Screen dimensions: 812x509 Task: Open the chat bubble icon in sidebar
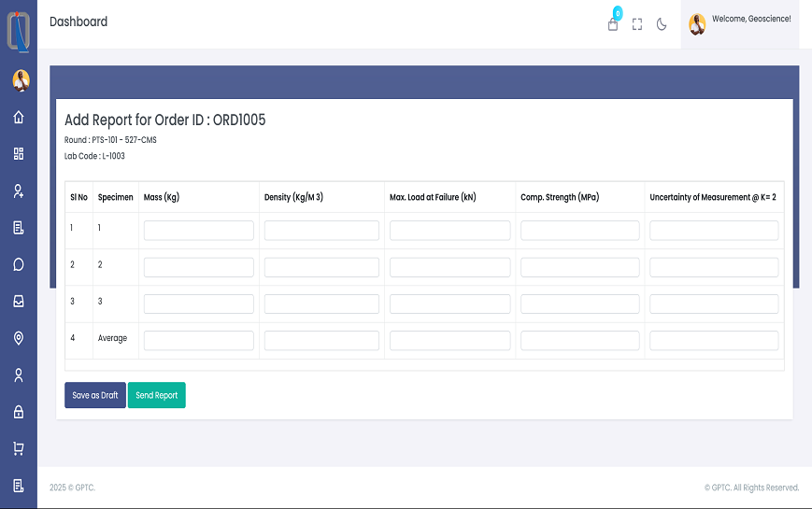[19, 264]
